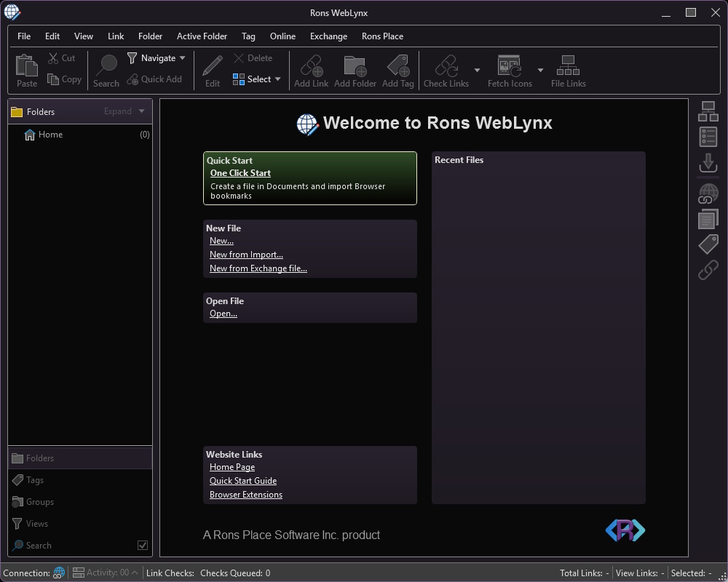The width and height of the screenshot is (728, 582).
Task: Open the Link menu
Action: pos(116,36)
